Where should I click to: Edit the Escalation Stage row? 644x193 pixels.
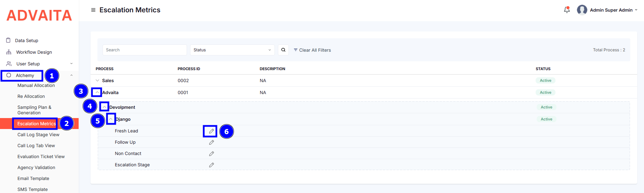tap(212, 165)
